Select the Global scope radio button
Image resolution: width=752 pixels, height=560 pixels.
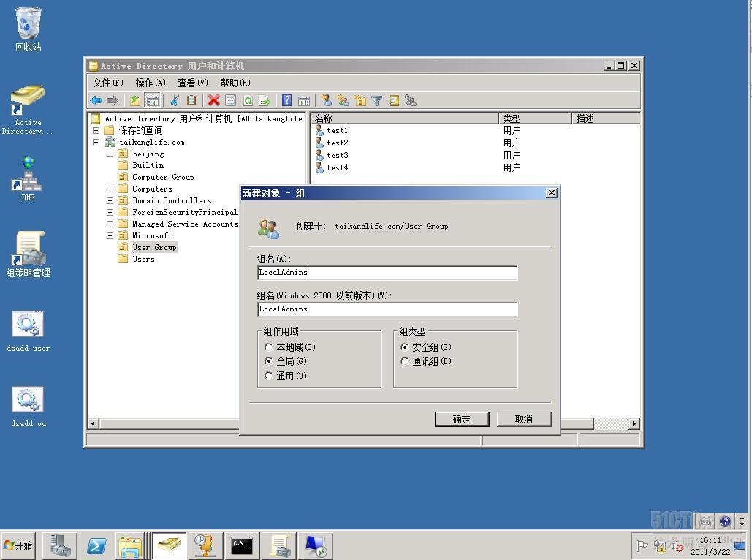coord(269,361)
